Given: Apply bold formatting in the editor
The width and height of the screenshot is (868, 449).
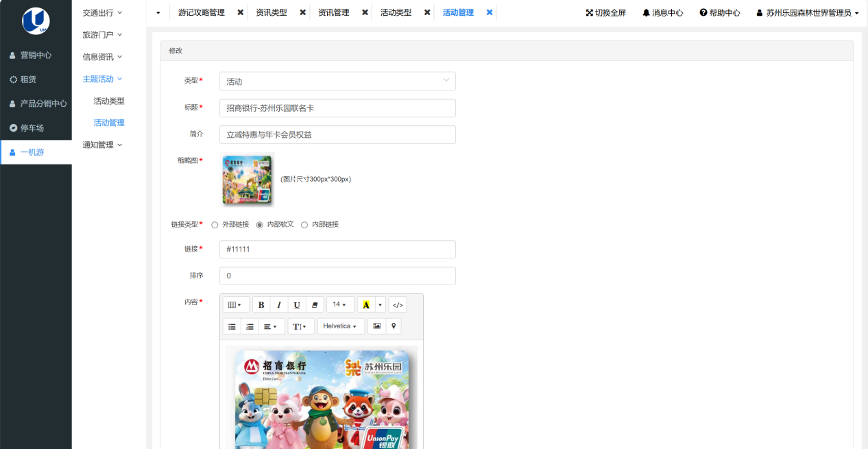Looking at the screenshot, I should coord(261,304).
